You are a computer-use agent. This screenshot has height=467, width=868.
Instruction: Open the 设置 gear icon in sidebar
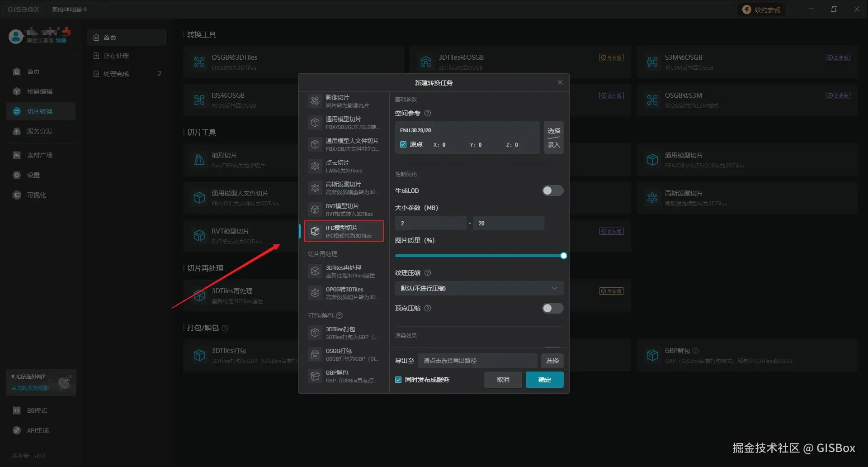[17, 175]
